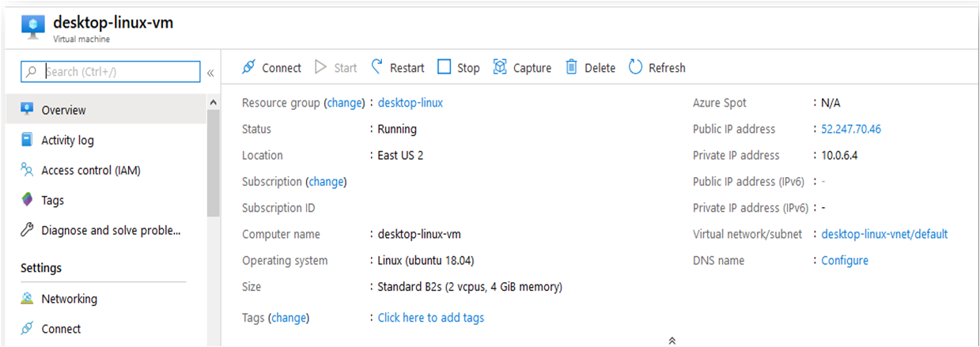
Task: Click the Restart circular arrow icon
Action: point(377,67)
